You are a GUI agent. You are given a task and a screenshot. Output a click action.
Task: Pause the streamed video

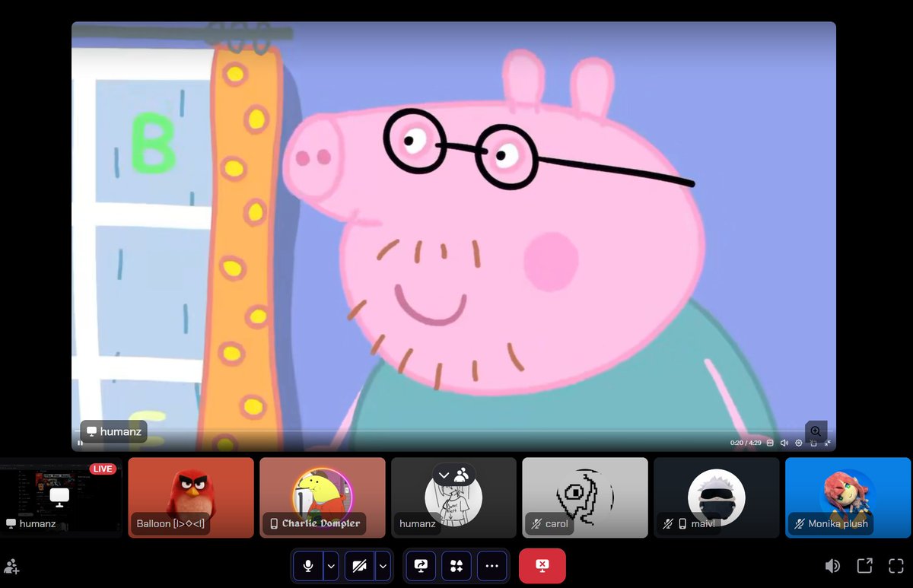point(80,443)
